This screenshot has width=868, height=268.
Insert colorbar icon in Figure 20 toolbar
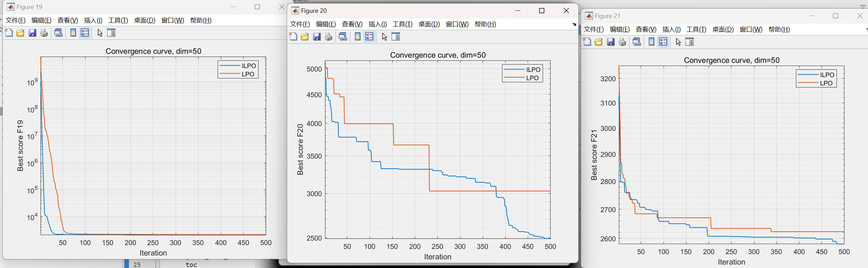(x=358, y=36)
